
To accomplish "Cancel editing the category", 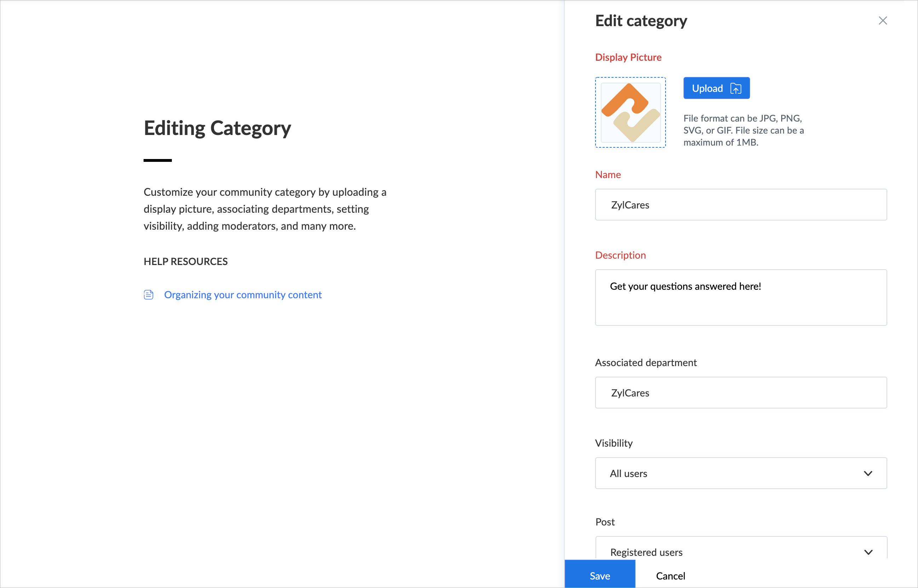I will 670,575.
